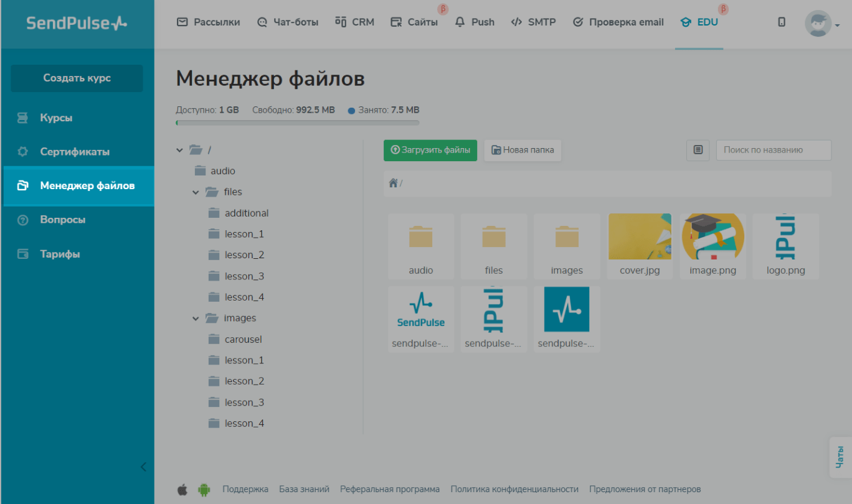The height and width of the screenshot is (504, 852).
Task: Open the Поддержка link
Action: (245, 490)
